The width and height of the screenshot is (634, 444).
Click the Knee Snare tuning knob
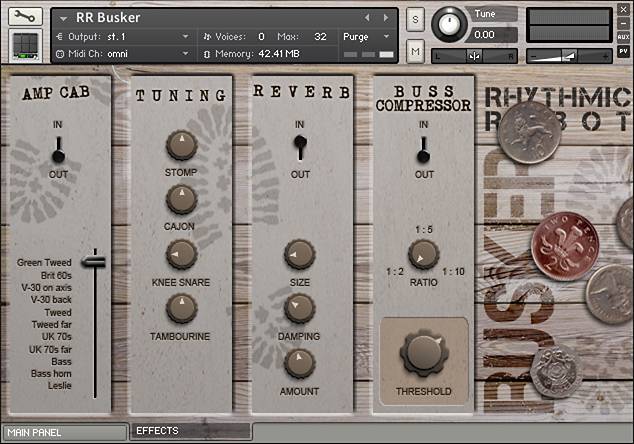[x=182, y=254]
